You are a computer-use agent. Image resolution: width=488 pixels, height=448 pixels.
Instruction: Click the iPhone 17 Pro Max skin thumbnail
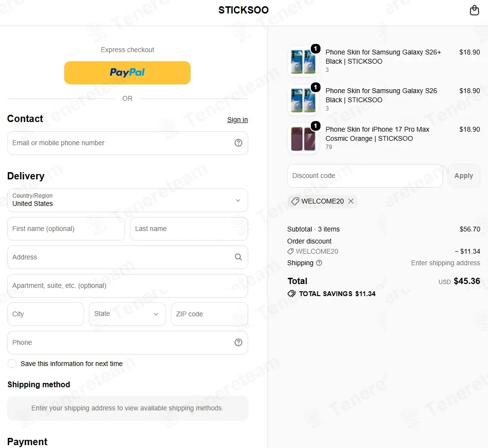(x=303, y=138)
